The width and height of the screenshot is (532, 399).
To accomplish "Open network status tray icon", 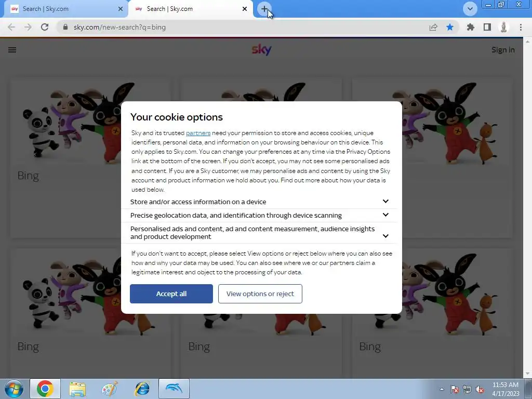I will coord(467,389).
